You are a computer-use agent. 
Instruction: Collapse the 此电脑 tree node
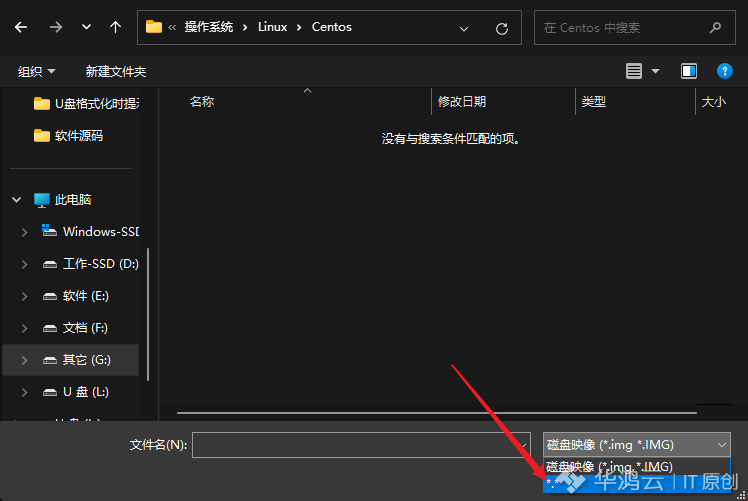click(17, 199)
